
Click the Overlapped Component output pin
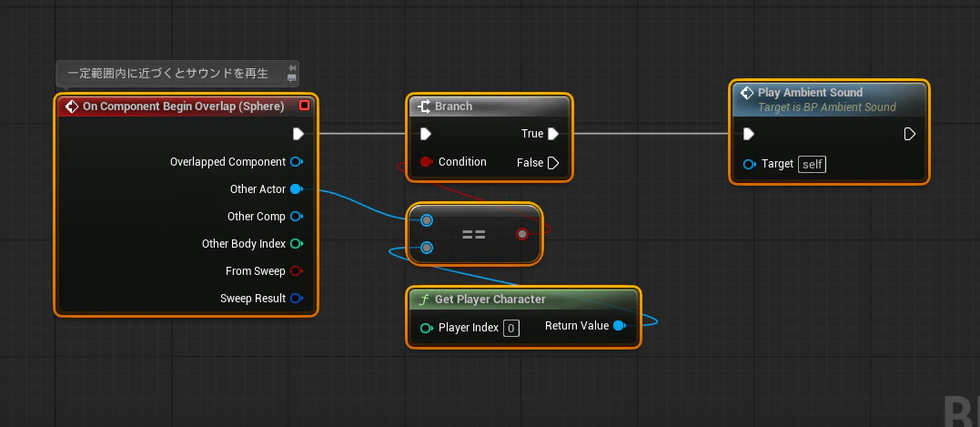click(x=297, y=162)
